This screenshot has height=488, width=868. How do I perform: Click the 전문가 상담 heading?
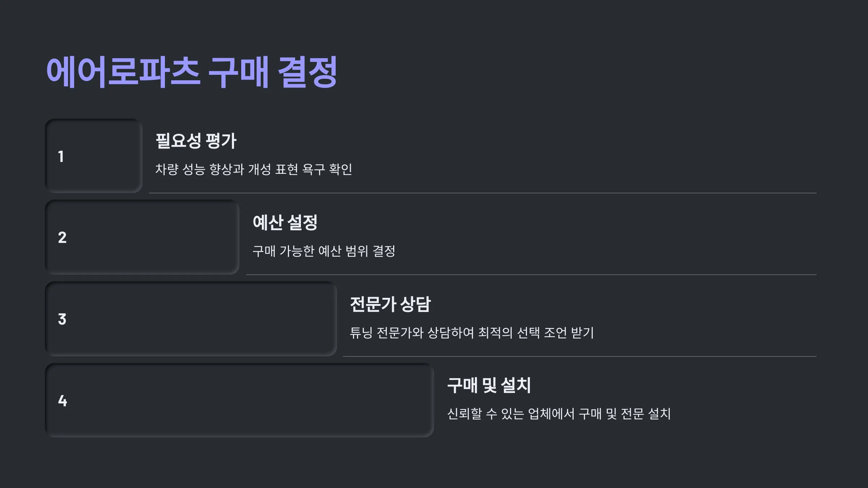tap(390, 304)
